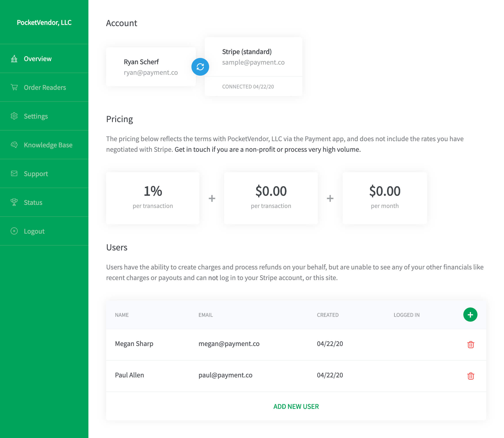Click the Knowledge Base brain icon

coord(14,145)
